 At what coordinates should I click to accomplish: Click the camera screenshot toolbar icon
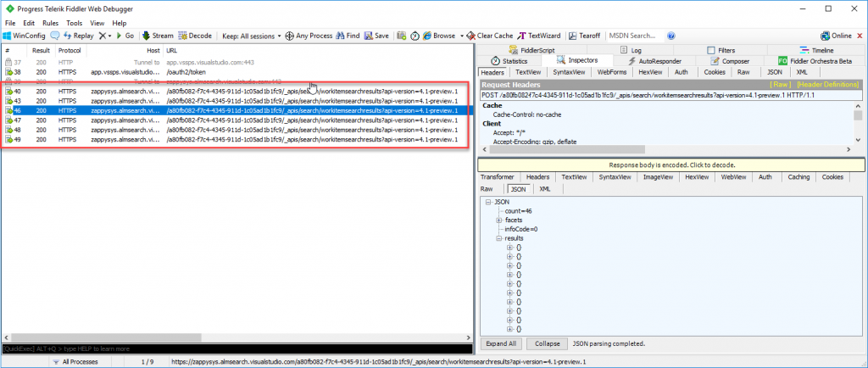pos(401,36)
